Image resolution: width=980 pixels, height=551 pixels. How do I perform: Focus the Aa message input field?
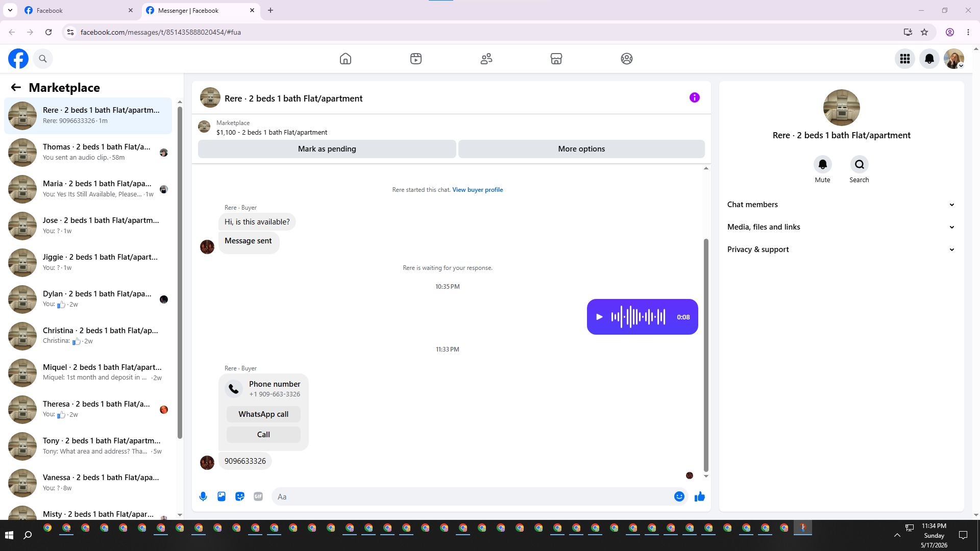(473, 496)
